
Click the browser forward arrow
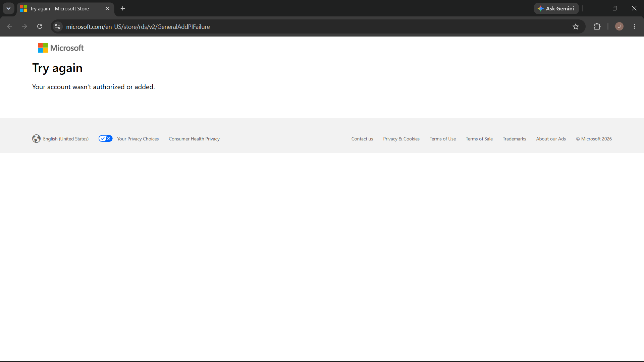click(24, 26)
